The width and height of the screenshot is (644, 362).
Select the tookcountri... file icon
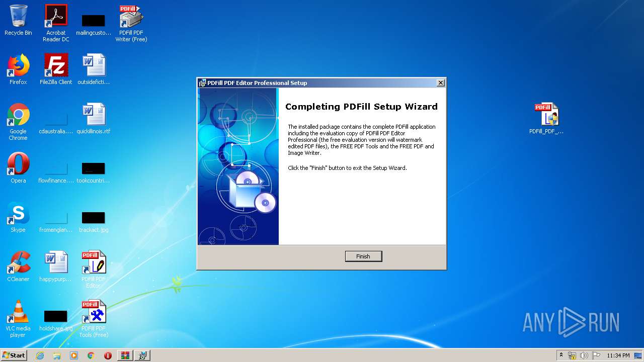tap(94, 173)
